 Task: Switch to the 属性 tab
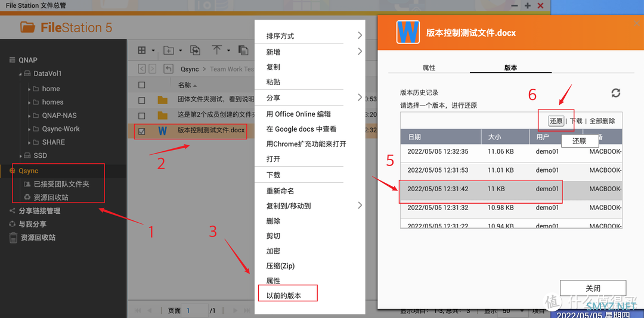[x=429, y=68]
